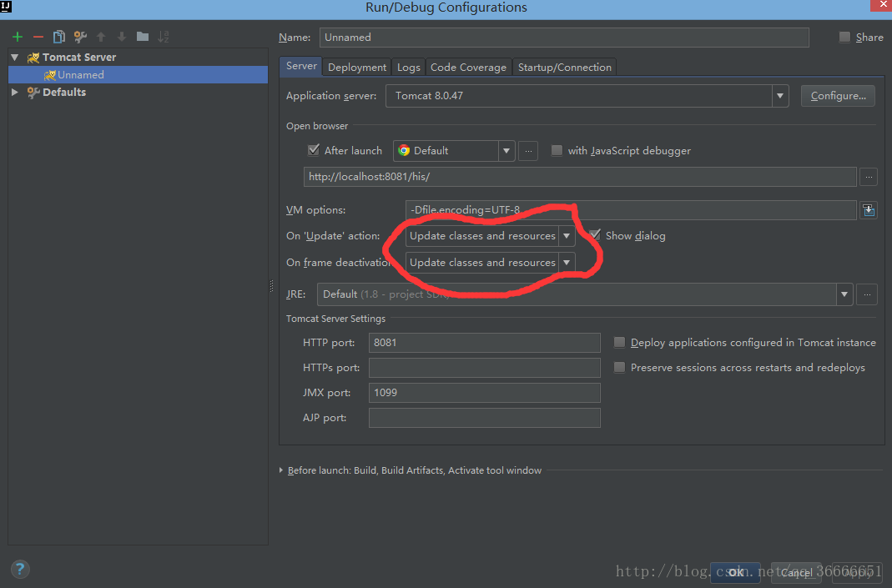Click the Cancel button
The image size is (892, 588).
tap(796, 572)
